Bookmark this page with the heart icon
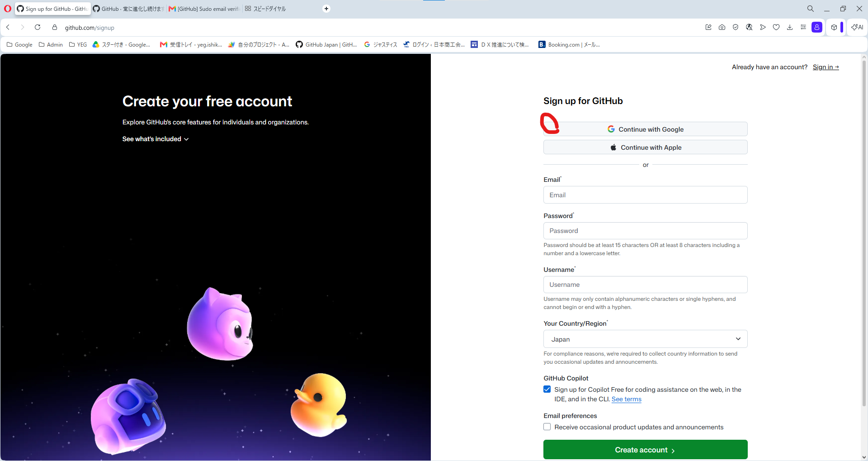Screen dimensions: 868x461 pos(776,27)
